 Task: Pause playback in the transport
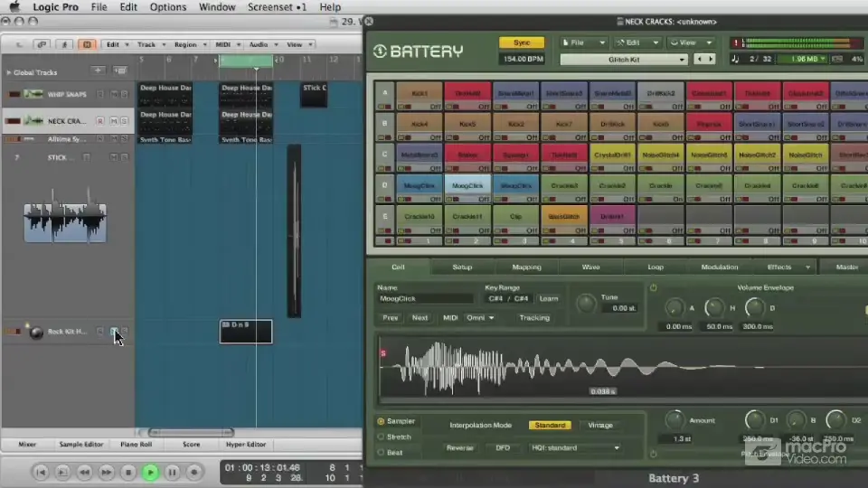click(x=172, y=472)
